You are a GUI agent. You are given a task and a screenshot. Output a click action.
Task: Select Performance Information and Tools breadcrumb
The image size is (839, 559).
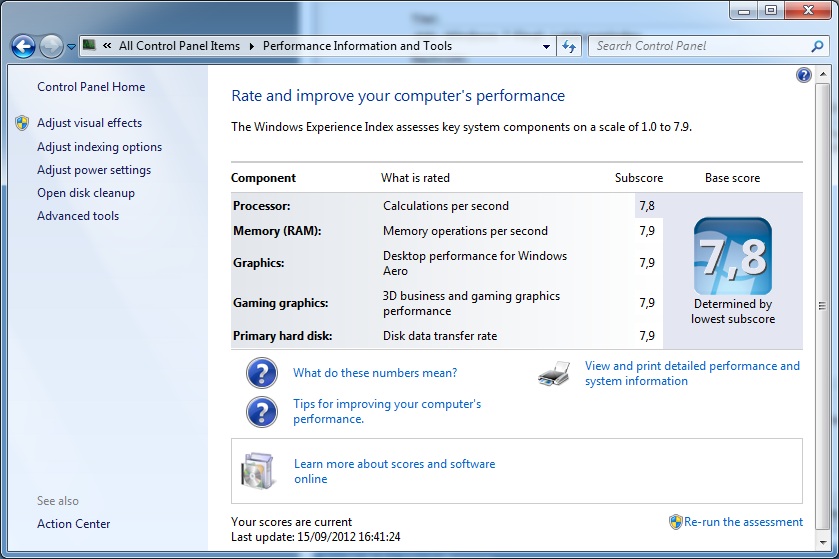pyautogui.click(x=357, y=46)
